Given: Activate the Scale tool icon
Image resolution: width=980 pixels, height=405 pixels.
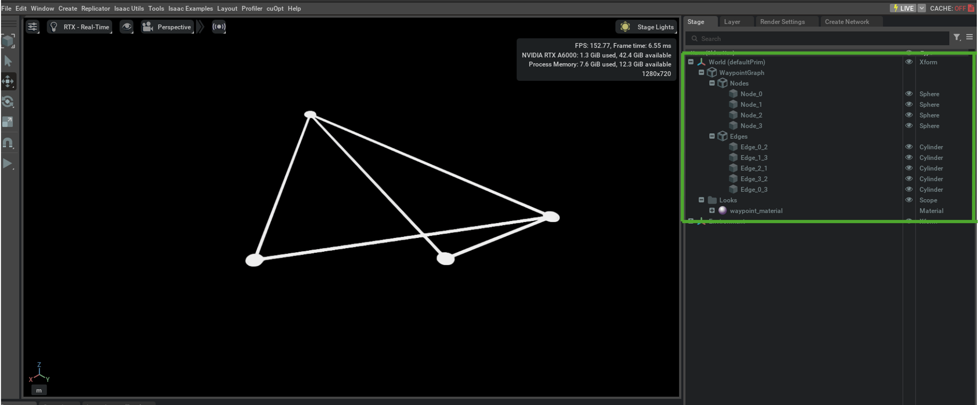Looking at the screenshot, I should (8, 122).
